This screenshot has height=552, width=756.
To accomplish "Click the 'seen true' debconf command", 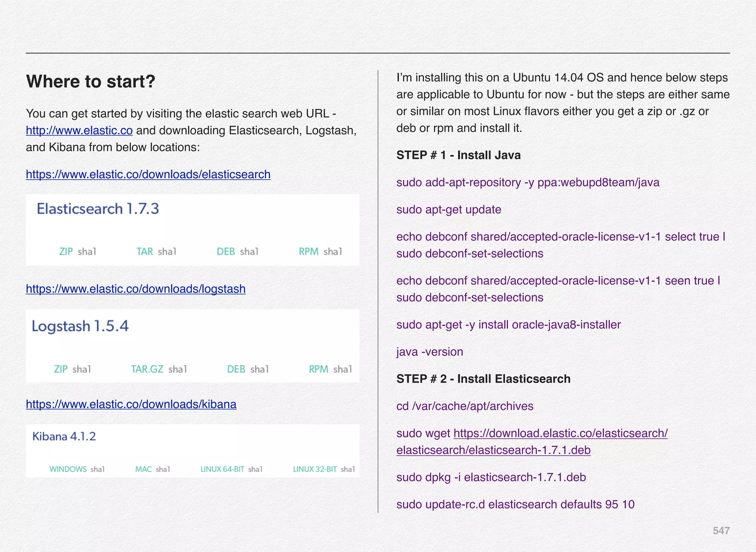I will point(559,289).
